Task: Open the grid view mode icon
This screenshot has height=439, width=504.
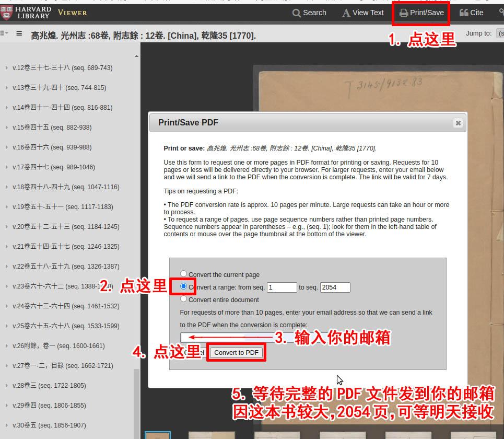Action: click(4, 33)
